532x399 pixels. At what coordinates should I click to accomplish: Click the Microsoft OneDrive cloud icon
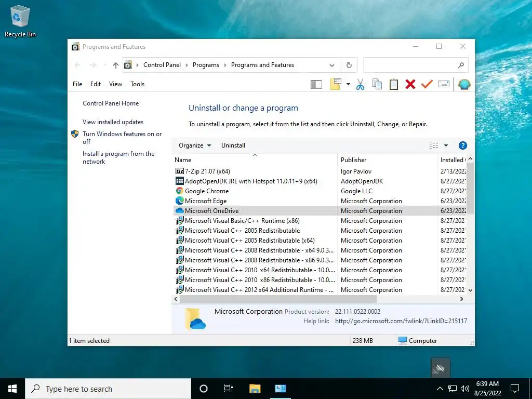[x=179, y=211]
